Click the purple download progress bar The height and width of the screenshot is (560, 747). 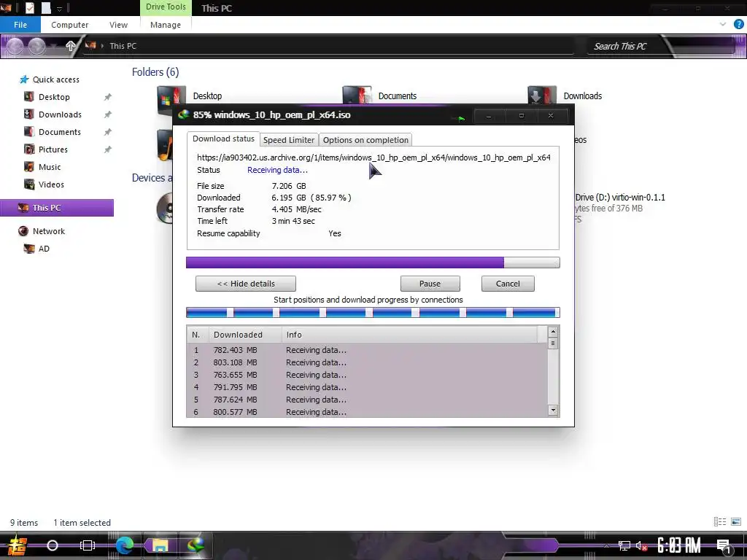373,262
